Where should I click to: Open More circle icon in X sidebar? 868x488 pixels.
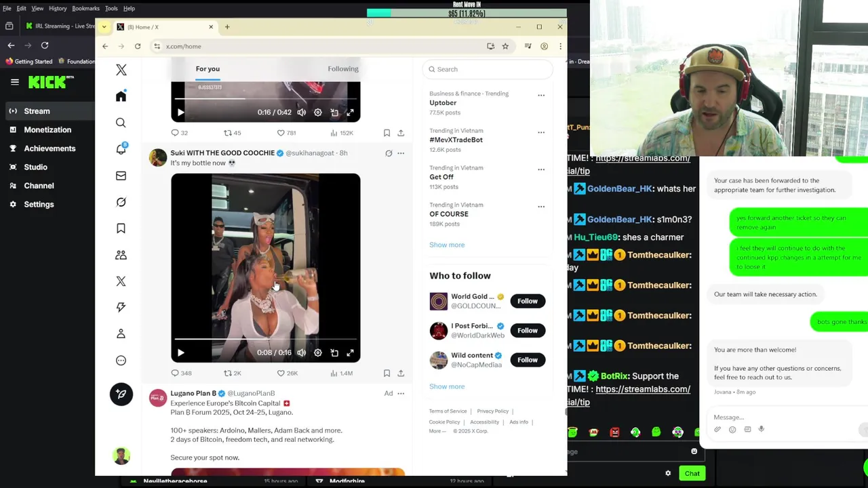[121, 361]
